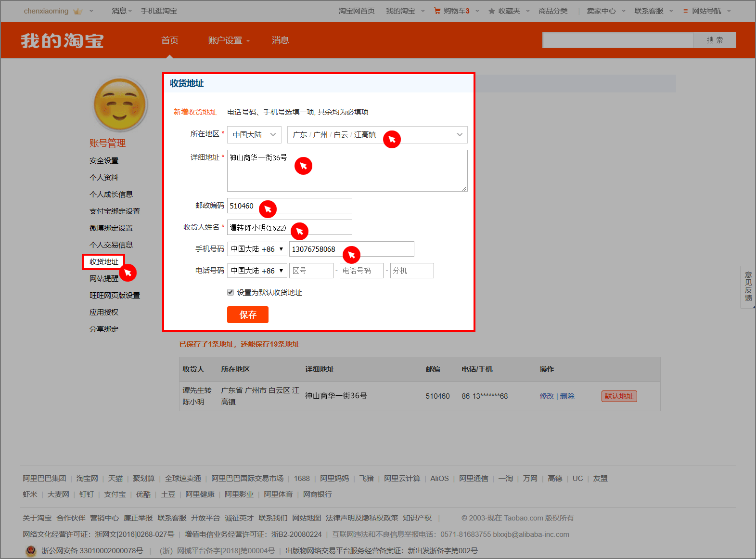Open 阿里巴巴集团 footer link

point(44,479)
